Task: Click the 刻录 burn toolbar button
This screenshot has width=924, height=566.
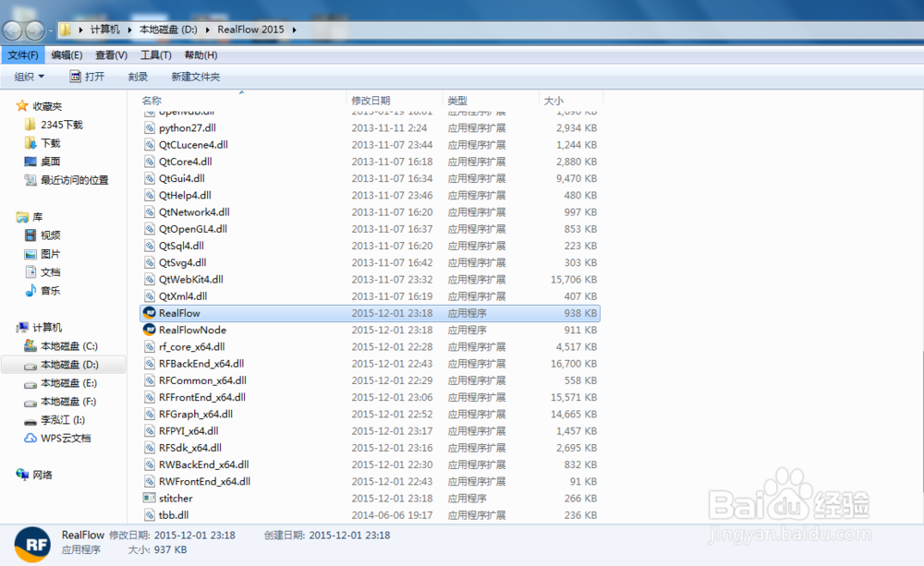Action: (138, 77)
